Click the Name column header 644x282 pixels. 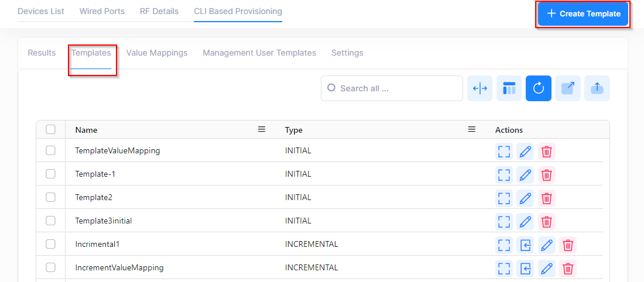coord(86,130)
